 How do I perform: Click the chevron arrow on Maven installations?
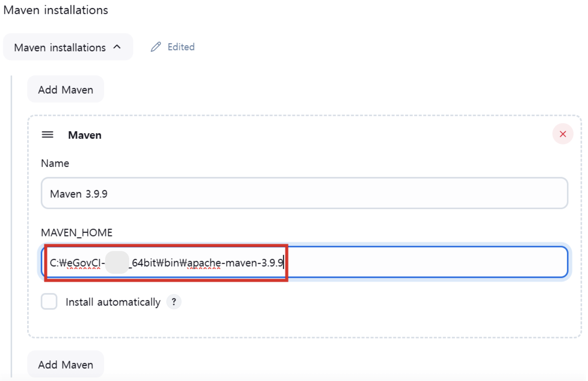[x=117, y=47]
